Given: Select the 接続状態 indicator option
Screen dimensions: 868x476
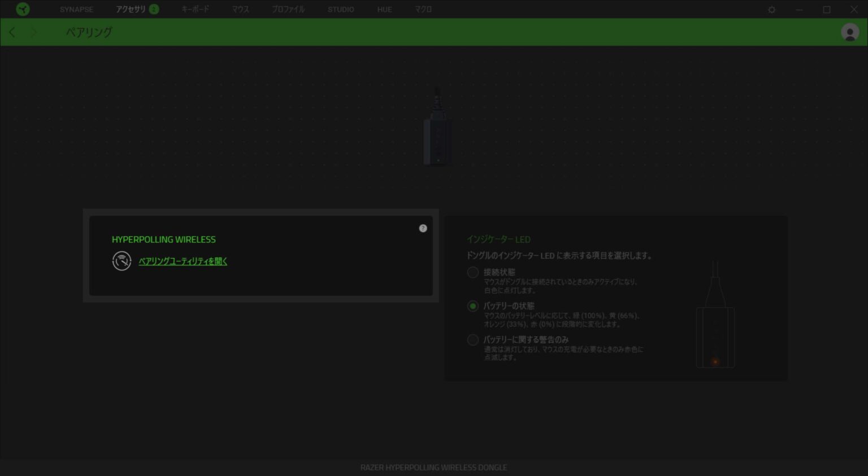Looking at the screenshot, I should (473, 272).
